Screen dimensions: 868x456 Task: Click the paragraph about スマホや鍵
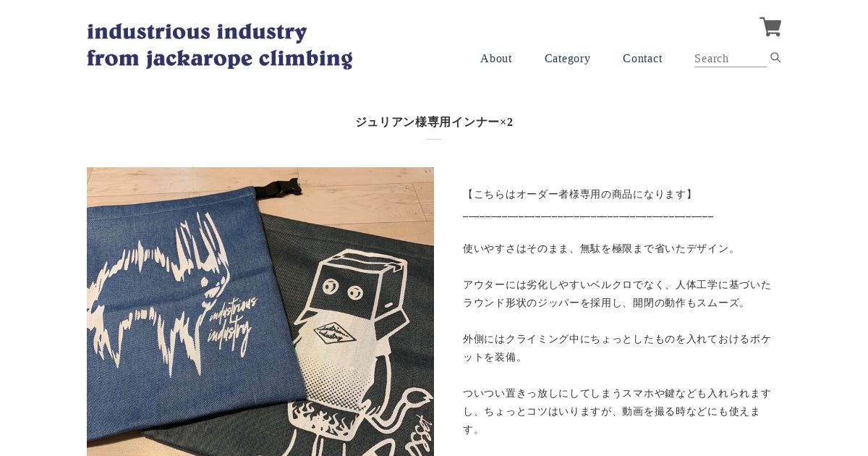click(617, 411)
